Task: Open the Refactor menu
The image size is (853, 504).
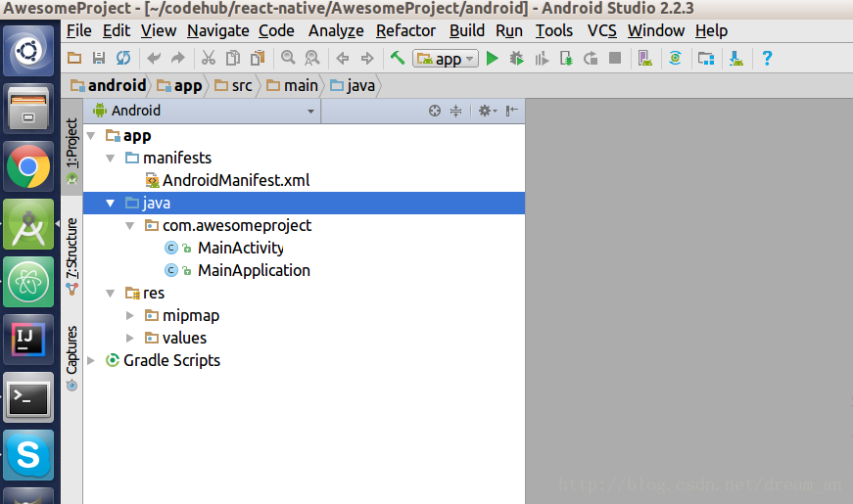Action: point(405,31)
